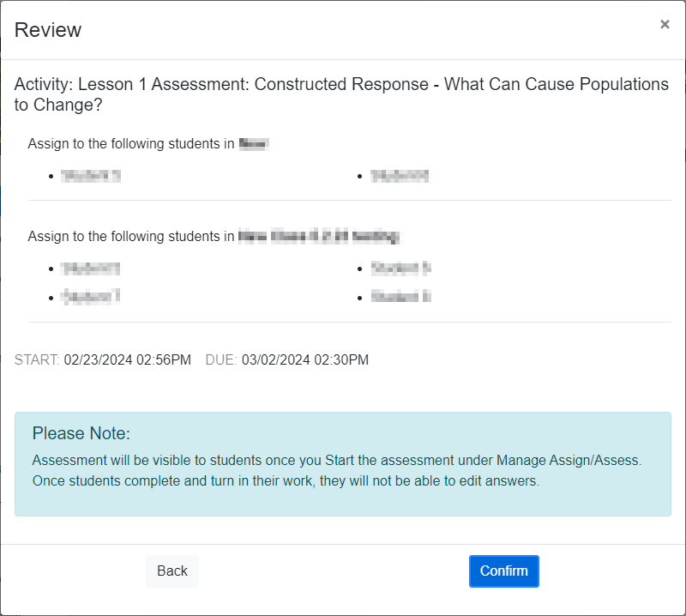Click the Confirm button to finalize assignment
Viewport: 686px width, 616px height.
click(504, 571)
